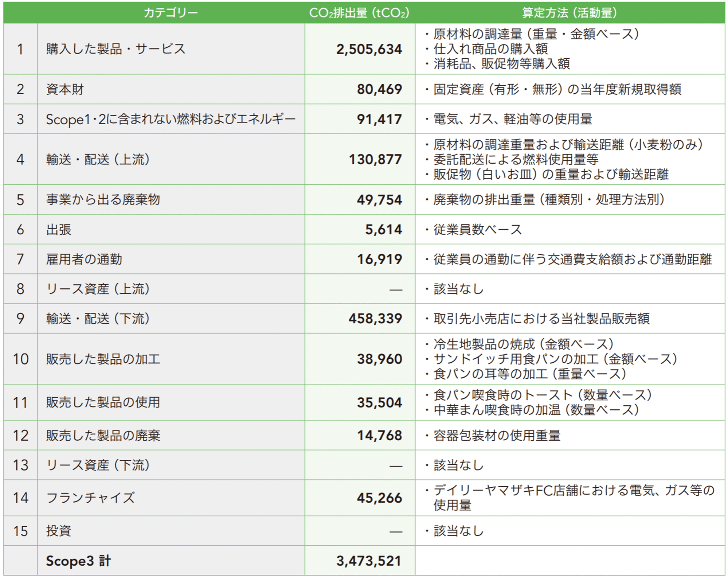Select the 事業から出る廃棄物 category cell
The height and width of the screenshot is (581, 728).
pyautogui.click(x=103, y=200)
